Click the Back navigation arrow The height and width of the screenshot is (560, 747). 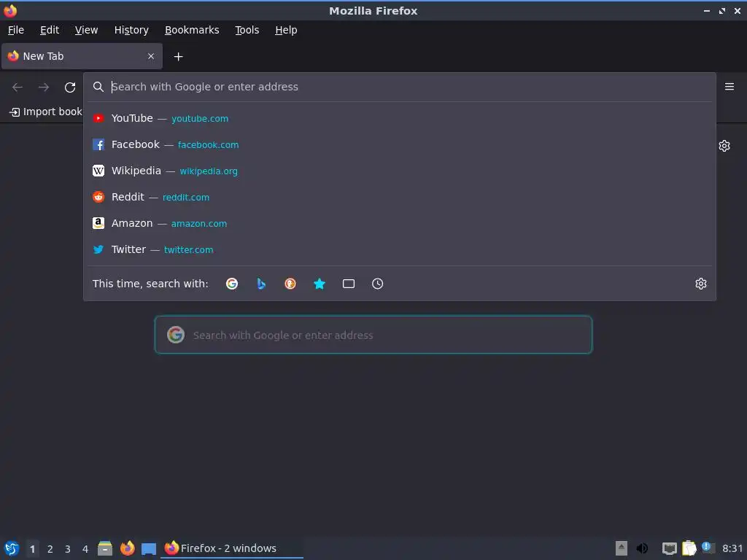coord(18,87)
